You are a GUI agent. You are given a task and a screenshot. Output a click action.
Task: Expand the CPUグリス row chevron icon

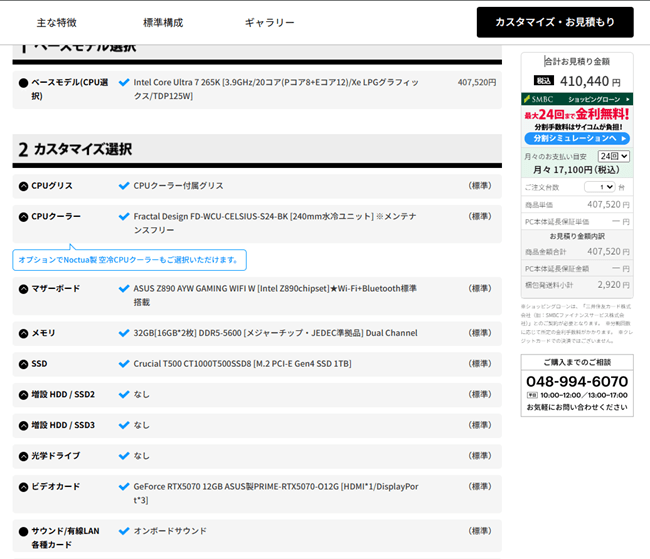coord(23,186)
